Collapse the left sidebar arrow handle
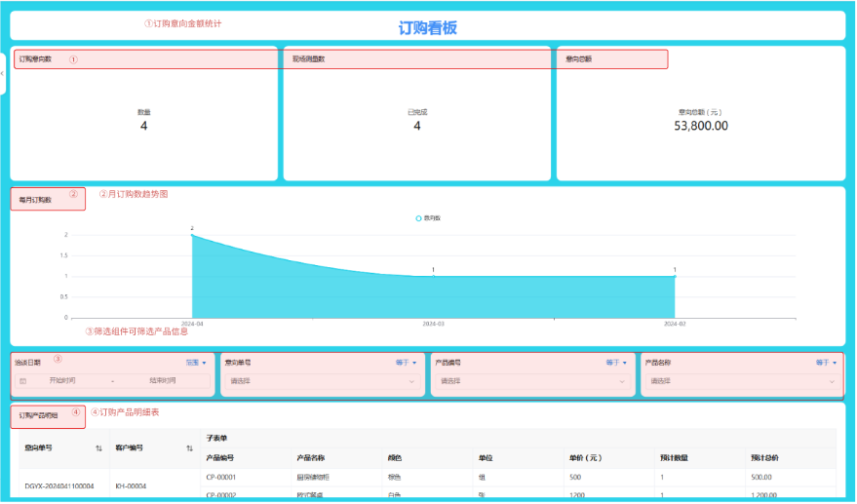Viewport: 857px width, 504px height. tap(3, 73)
